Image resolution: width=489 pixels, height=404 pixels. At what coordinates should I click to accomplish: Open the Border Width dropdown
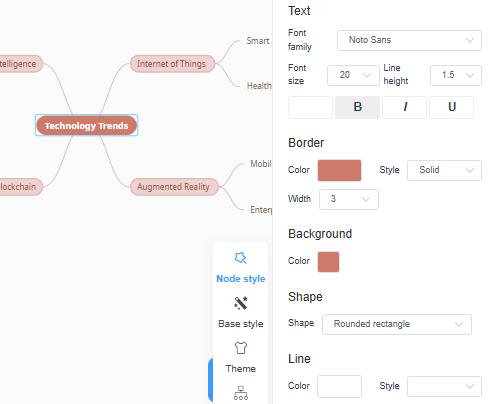coord(349,199)
